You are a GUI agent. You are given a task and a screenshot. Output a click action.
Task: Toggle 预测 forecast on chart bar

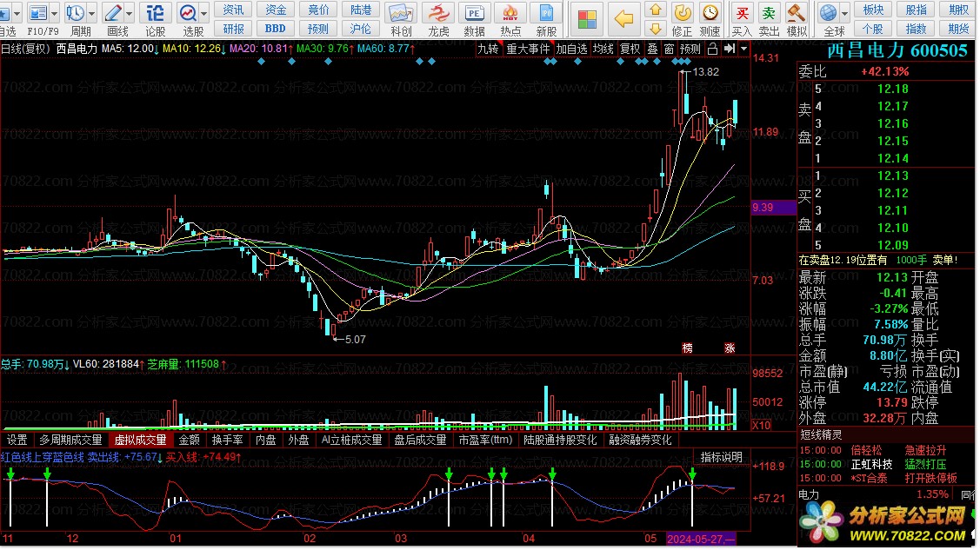pos(690,49)
